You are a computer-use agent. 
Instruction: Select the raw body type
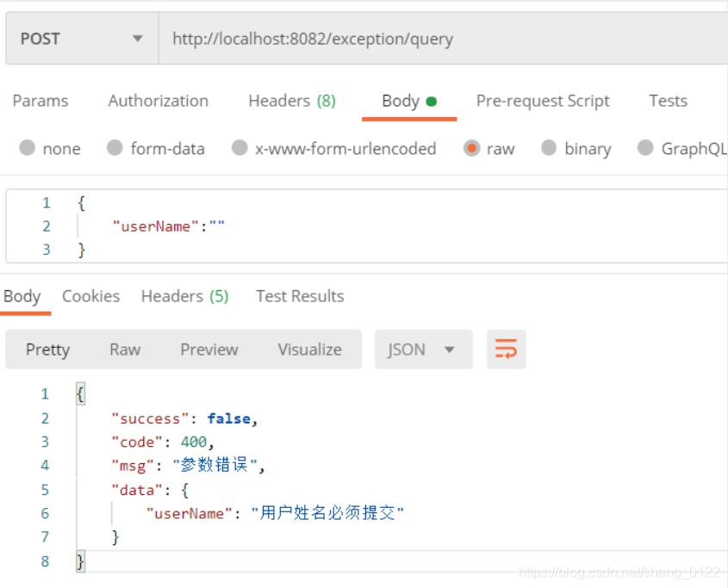pos(488,149)
